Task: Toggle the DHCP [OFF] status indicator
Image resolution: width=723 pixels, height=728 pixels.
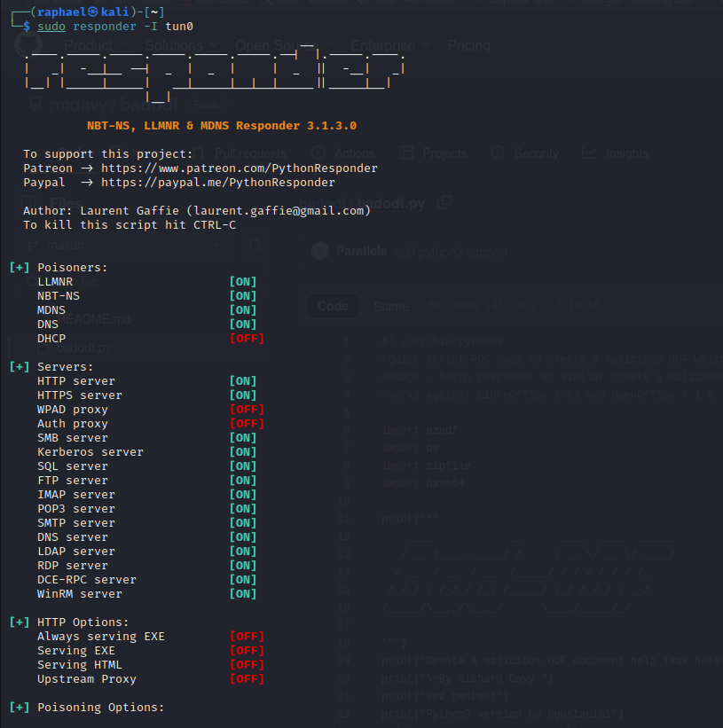Action: tap(247, 338)
